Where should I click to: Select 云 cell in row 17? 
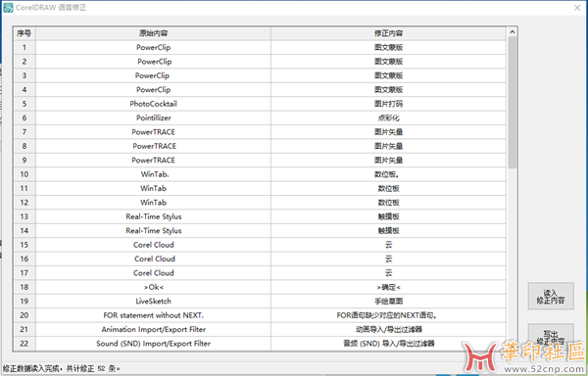tap(388, 273)
